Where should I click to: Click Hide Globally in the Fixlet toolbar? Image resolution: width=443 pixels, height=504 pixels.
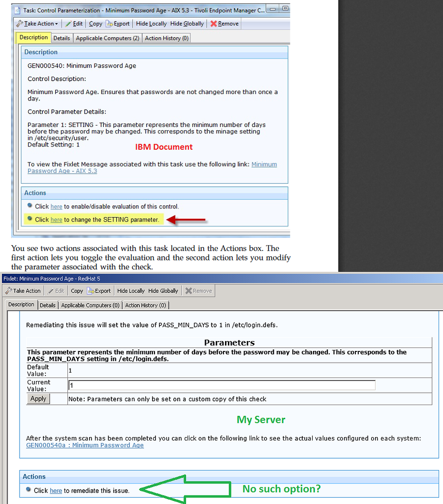pos(163,290)
